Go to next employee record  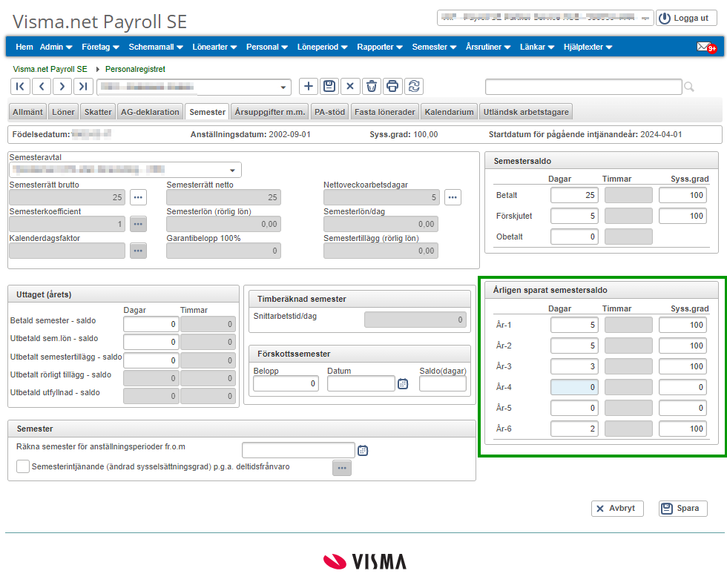(x=62, y=86)
